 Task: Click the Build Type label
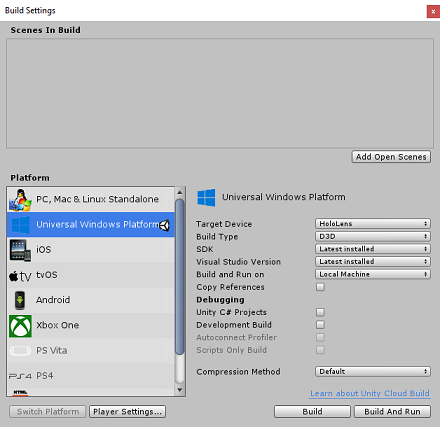(217, 237)
